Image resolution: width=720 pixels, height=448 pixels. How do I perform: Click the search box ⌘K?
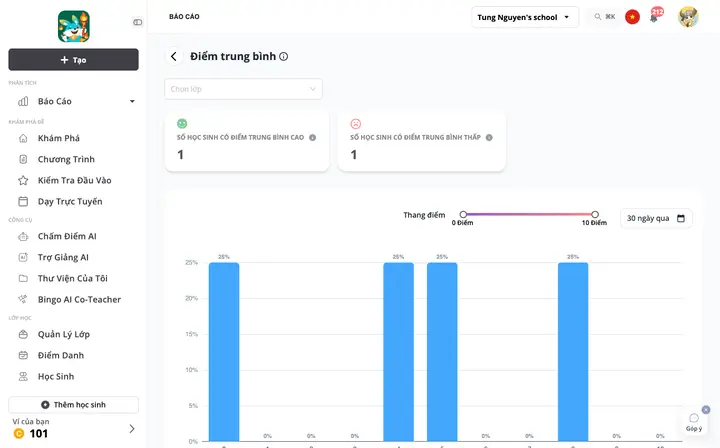(x=605, y=17)
